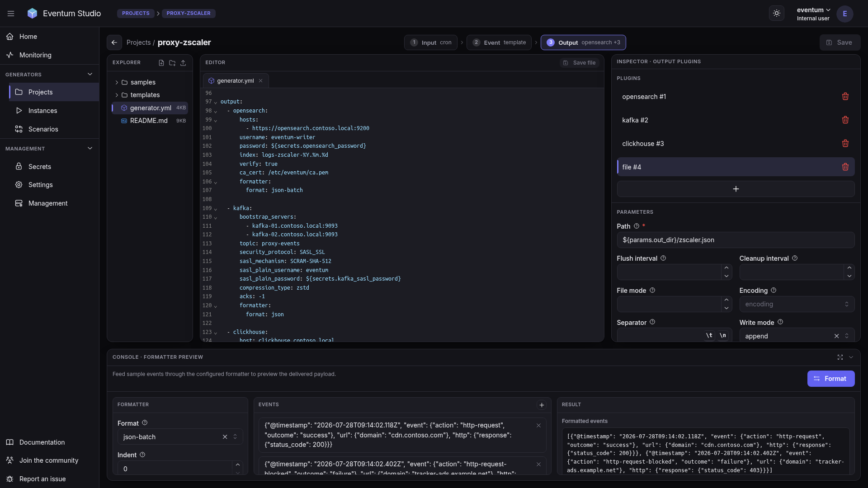The image size is (868, 488).
Task: Show help for Flush interval
Action: tap(663, 258)
